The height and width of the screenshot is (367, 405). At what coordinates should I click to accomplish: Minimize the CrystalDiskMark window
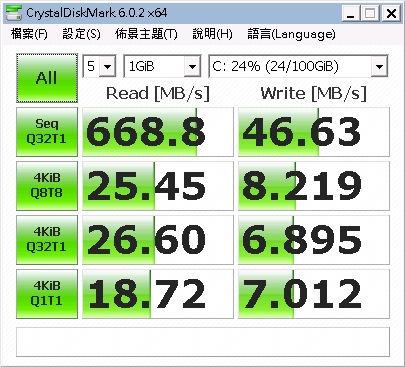click(x=351, y=13)
